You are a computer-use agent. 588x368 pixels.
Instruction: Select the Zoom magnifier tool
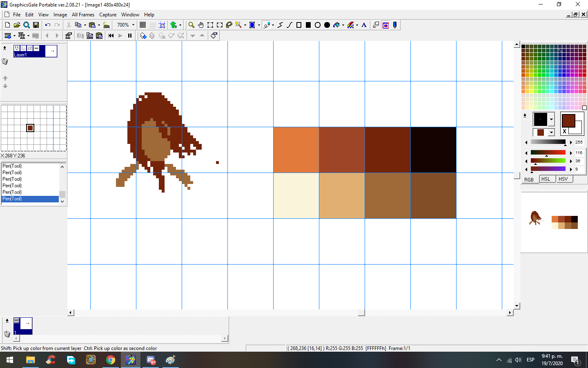coord(191,25)
